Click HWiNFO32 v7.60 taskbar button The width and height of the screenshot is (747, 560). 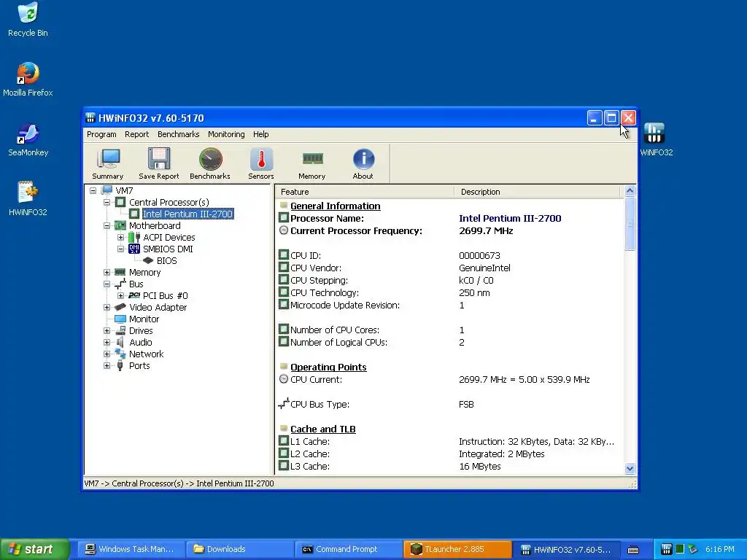pos(566,549)
